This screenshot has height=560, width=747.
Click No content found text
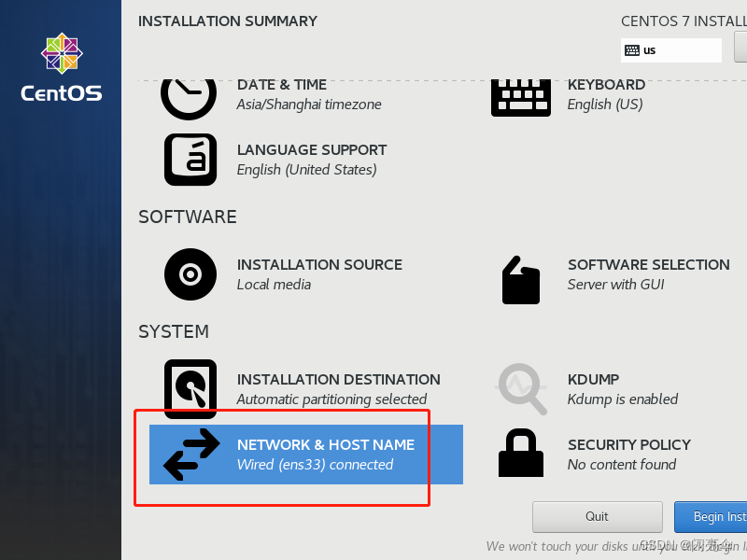click(622, 464)
